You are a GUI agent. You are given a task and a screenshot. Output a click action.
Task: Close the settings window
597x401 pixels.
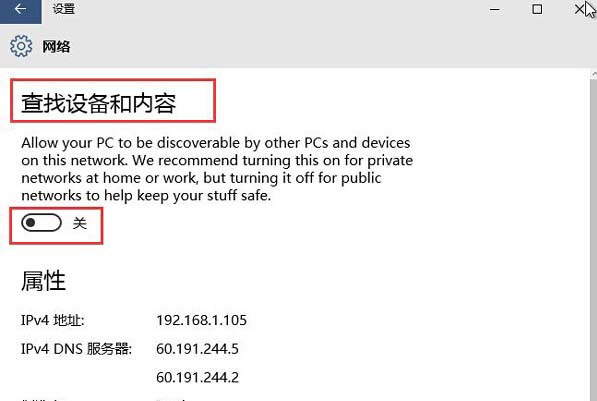click(x=579, y=10)
